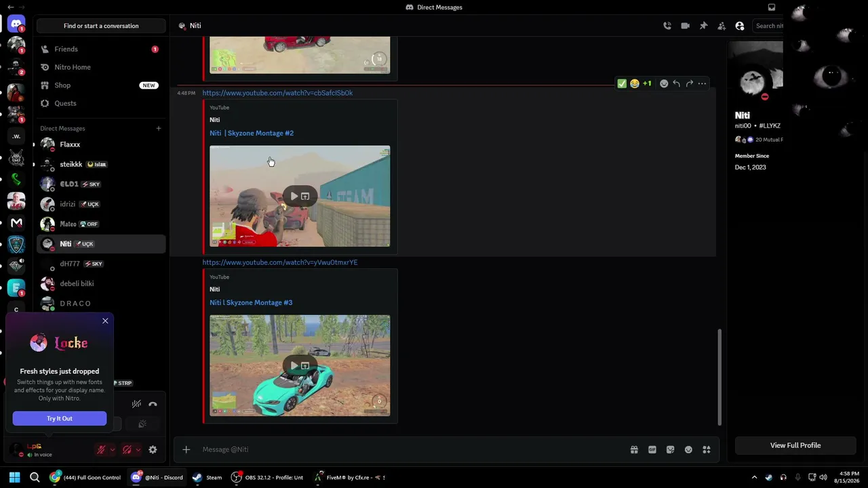
Task: Switch to OBS in the taskbar
Action: pyautogui.click(x=267, y=477)
